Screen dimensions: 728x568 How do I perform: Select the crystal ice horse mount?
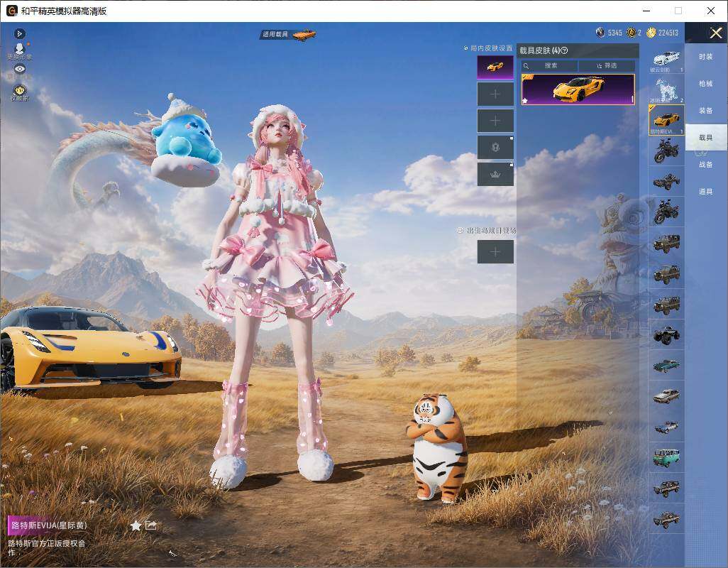[666, 89]
